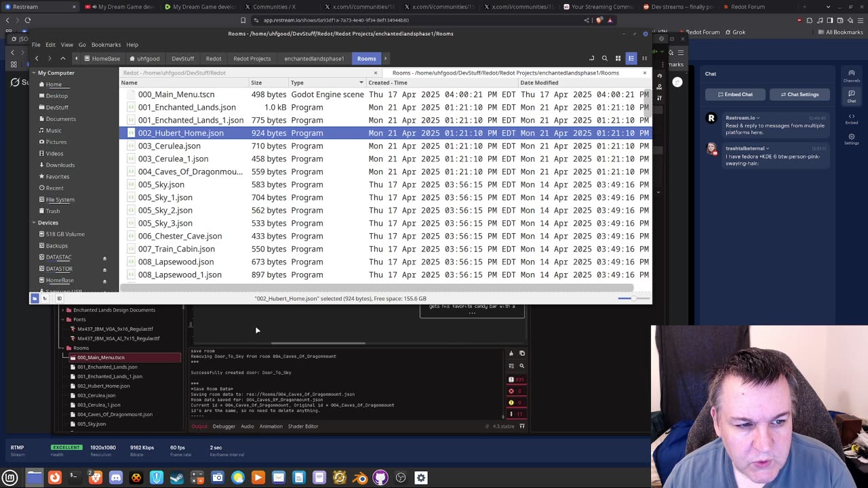Switch file manager to compact view
This screenshot has width=868, height=488.
(x=644, y=58)
